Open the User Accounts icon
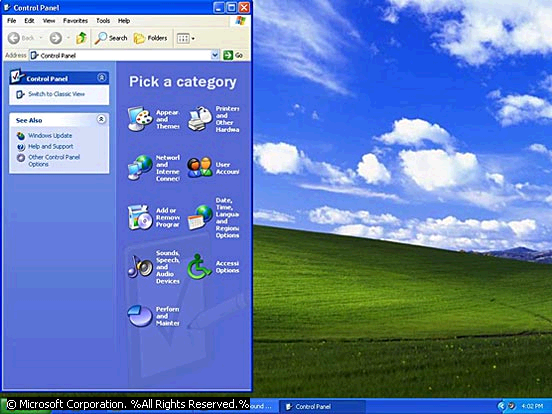The width and height of the screenshot is (552, 414). (x=200, y=168)
